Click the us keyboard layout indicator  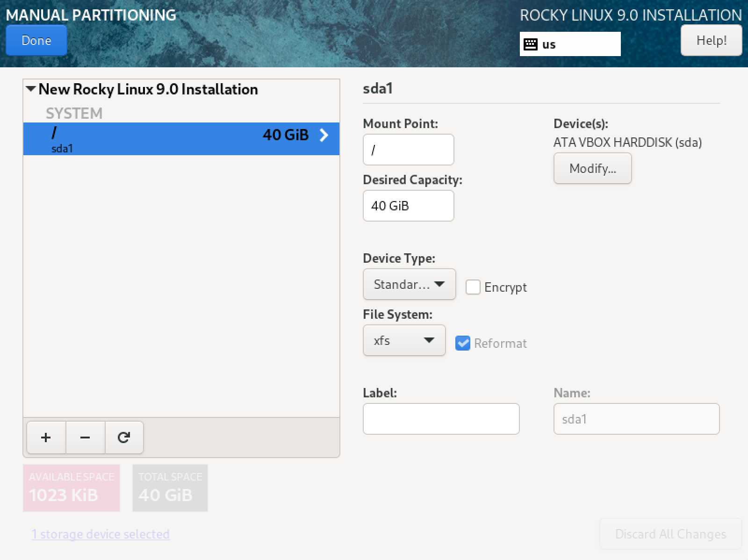[x=570, y=44]
